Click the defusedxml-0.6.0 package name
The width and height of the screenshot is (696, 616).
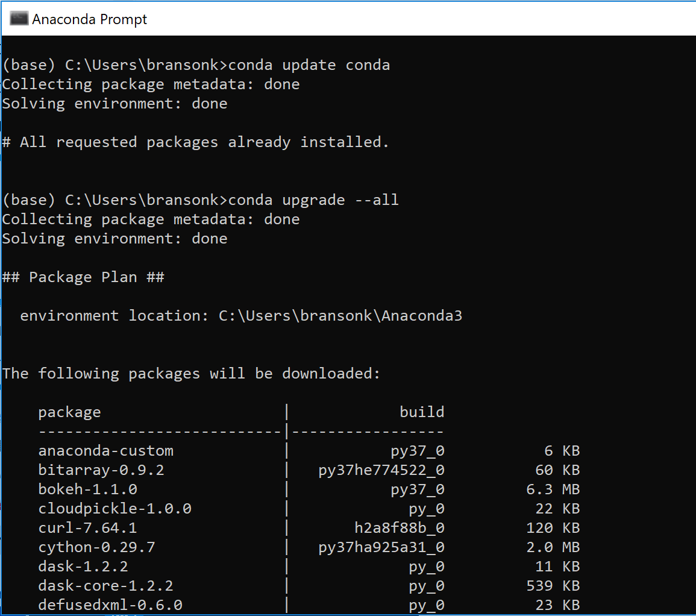110,605
